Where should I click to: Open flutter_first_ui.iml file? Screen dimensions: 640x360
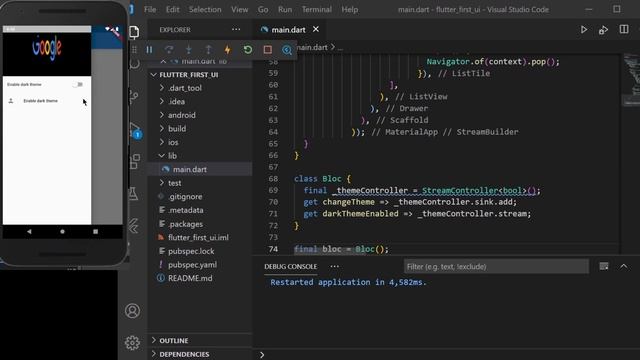(200, 238)
